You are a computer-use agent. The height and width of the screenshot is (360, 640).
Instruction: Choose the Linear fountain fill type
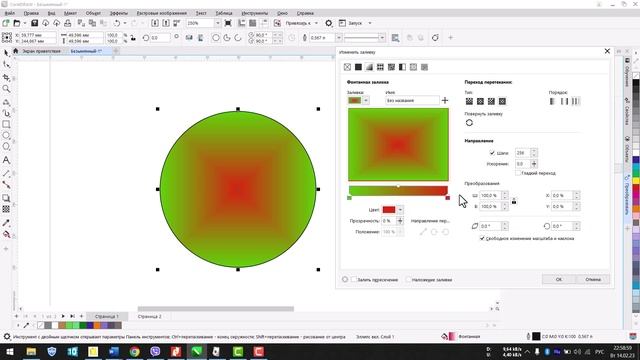tap(469, 101)
